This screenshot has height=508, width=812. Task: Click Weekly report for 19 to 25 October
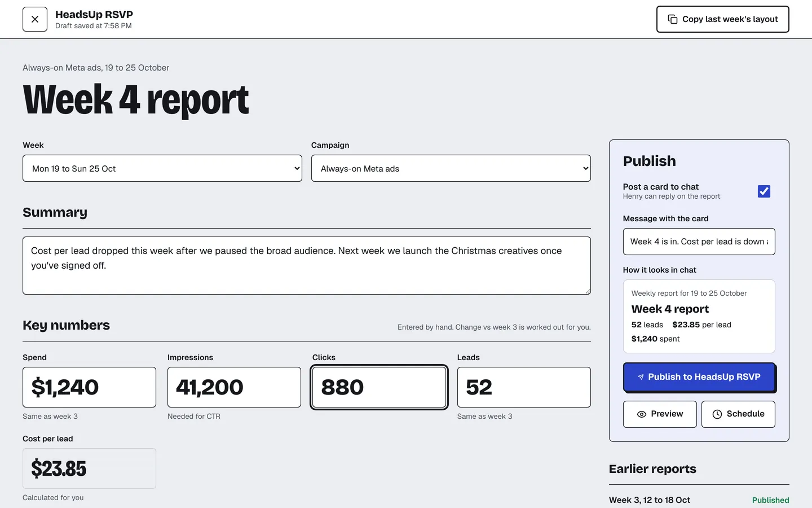pos(689,294)
